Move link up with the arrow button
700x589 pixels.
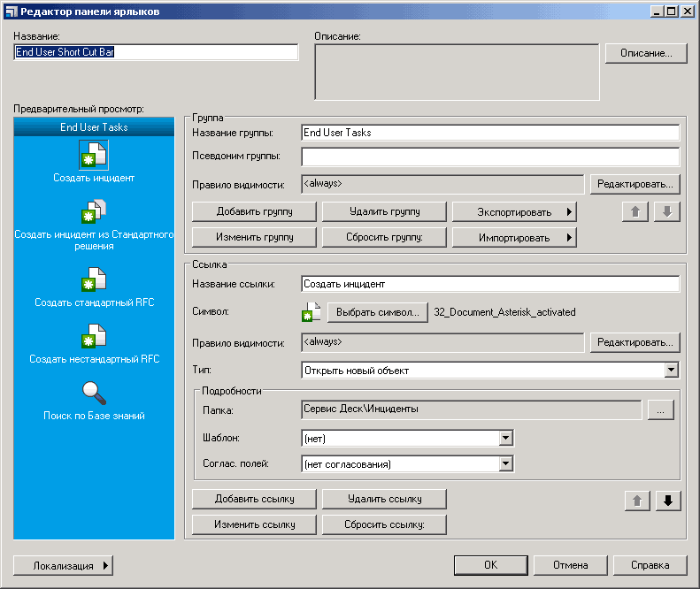tap(637, 501)
